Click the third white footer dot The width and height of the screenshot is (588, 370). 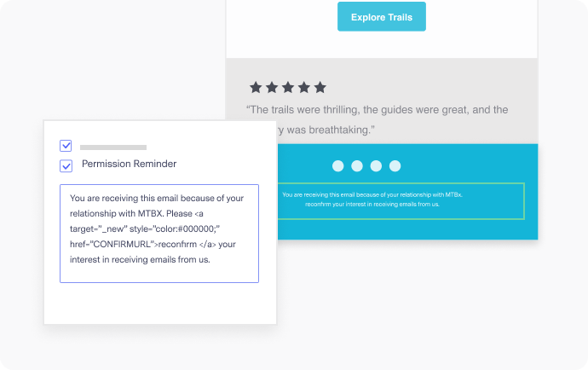(376, 166)
